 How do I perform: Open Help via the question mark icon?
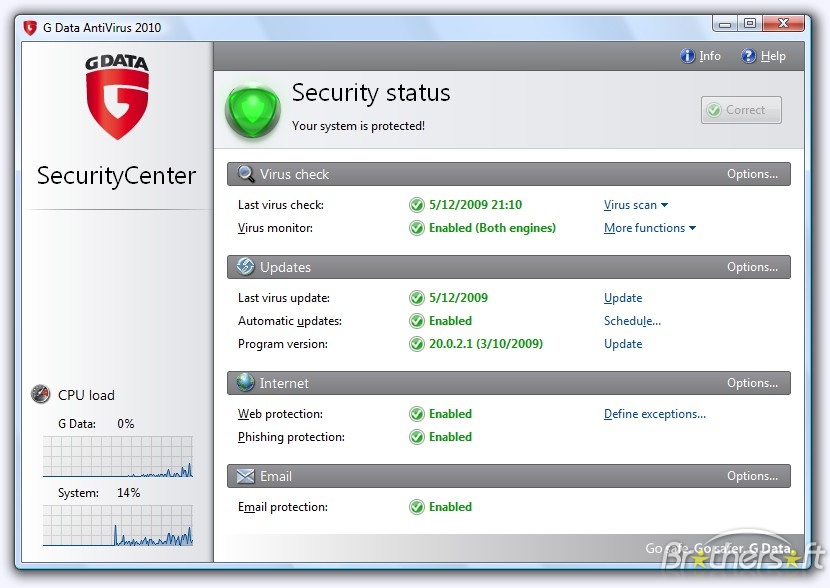pyautogui.click(x=748, y=56)
